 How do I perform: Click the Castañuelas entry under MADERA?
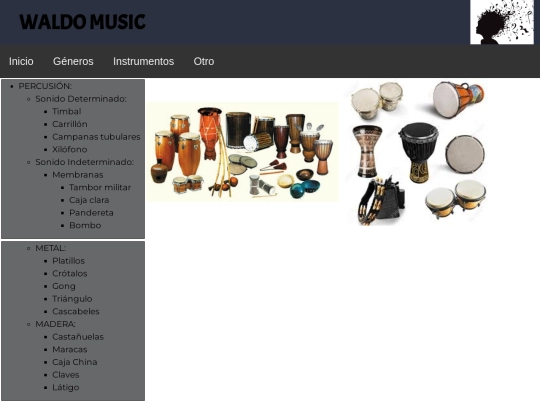[x=78, y=337]
